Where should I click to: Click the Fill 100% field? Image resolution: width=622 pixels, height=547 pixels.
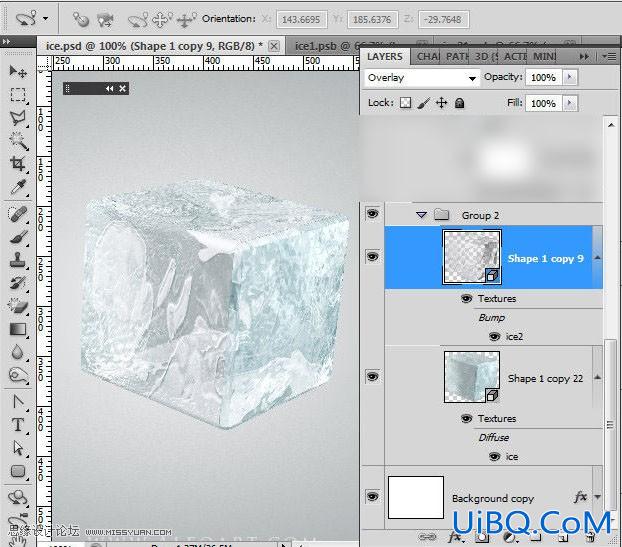coord(543,104)
